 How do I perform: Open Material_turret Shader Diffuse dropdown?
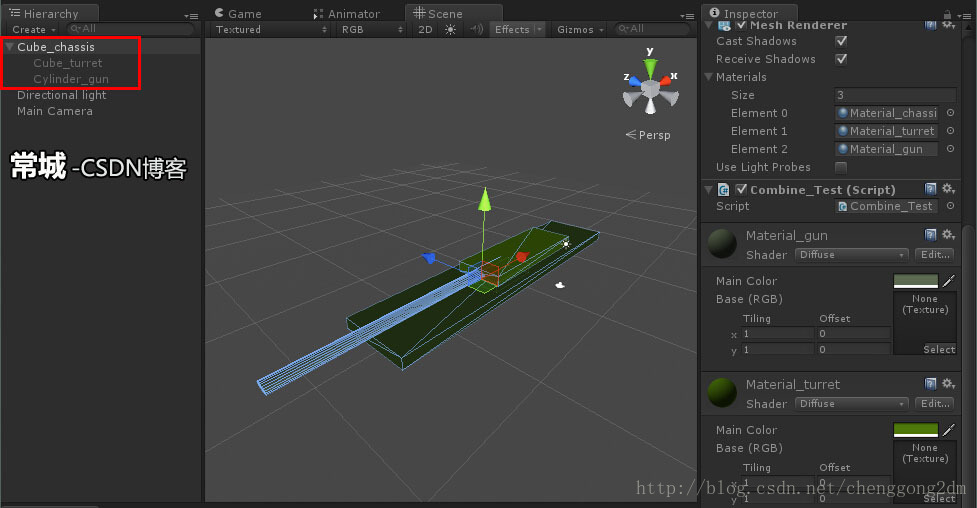pos(852,404)
